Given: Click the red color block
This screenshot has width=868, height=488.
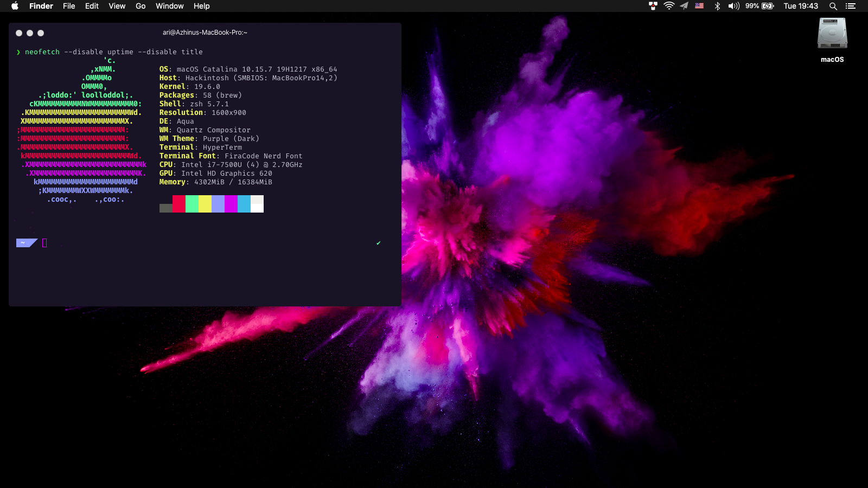Looking at the screenshot, I should pos(179,204).
